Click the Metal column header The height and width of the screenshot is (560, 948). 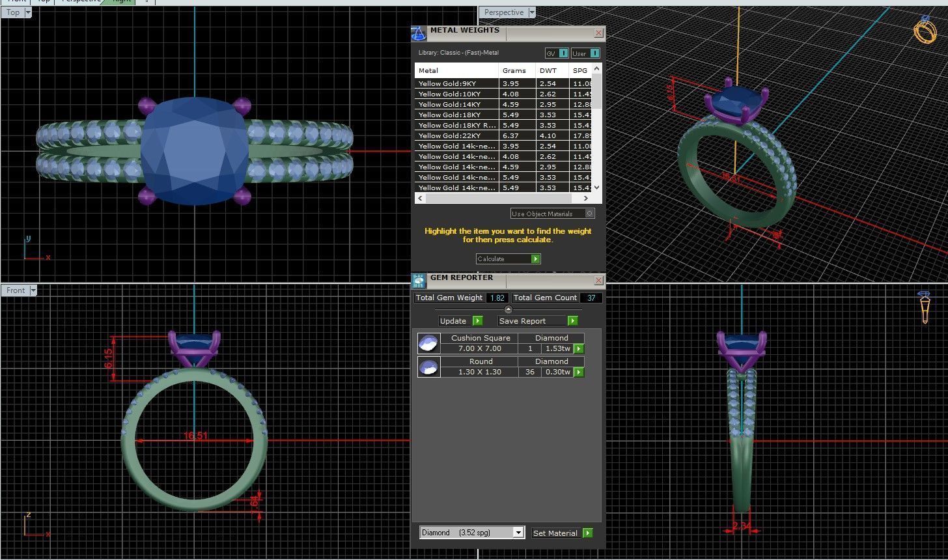click(456, 70)
